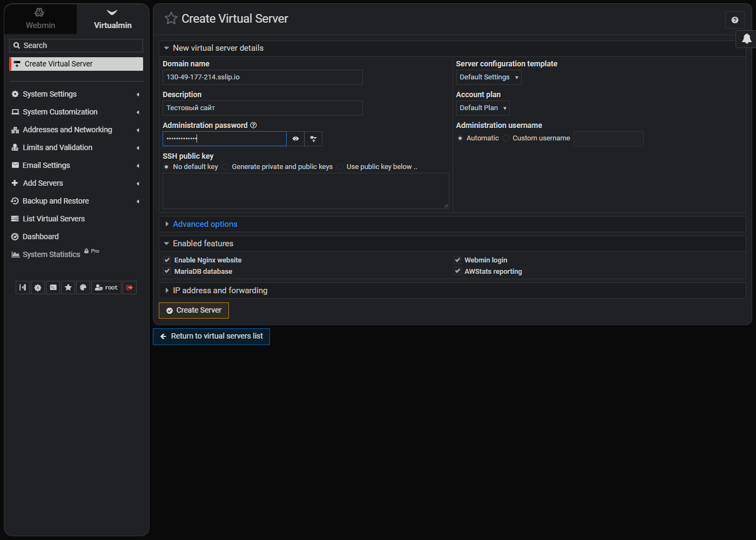This screenshot has width=756, height=540.
Task: Click the List Virtual Servers icon
Action: point(15,219)
